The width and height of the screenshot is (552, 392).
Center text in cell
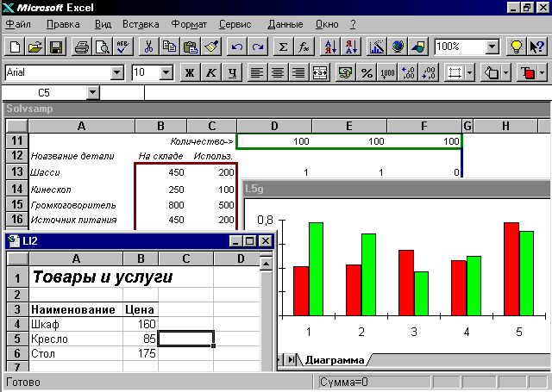point(278,72)
